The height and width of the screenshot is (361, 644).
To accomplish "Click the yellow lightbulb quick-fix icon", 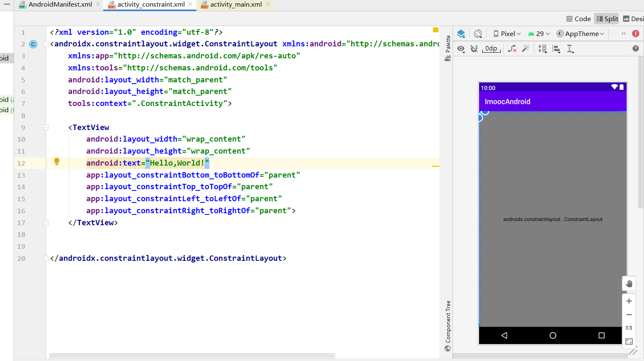I will [x=57, y=161].
